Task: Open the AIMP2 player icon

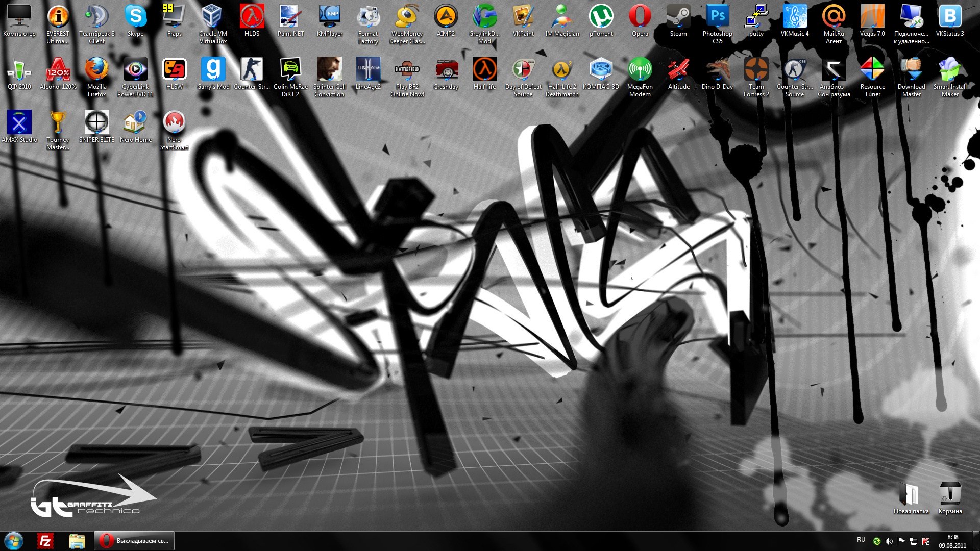Action: (446, 21)
